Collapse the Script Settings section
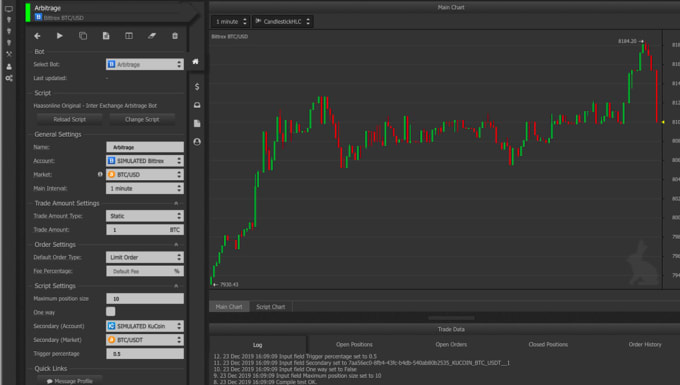680x385 pixels. pyautogui.click(x=176, y=286)
